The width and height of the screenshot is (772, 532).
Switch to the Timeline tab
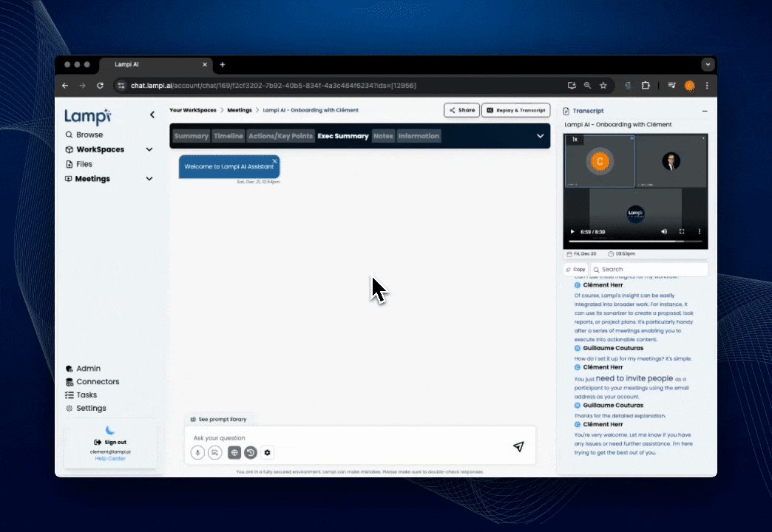click(228, 136)
